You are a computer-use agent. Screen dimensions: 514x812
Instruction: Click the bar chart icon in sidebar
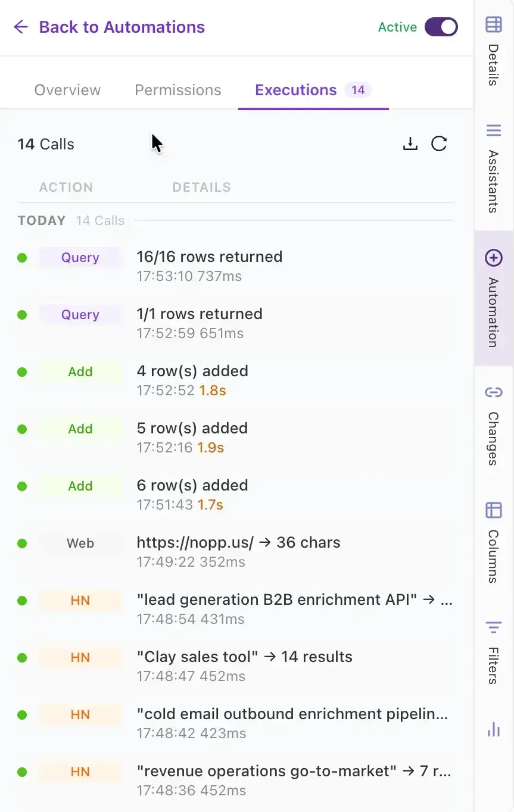[493, 729]
